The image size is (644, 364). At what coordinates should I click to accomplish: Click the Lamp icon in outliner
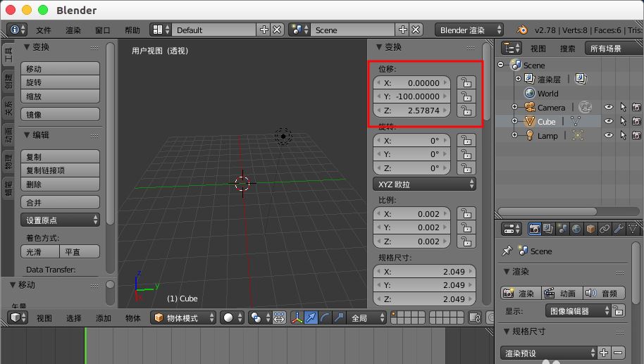[x=529, y=135]
